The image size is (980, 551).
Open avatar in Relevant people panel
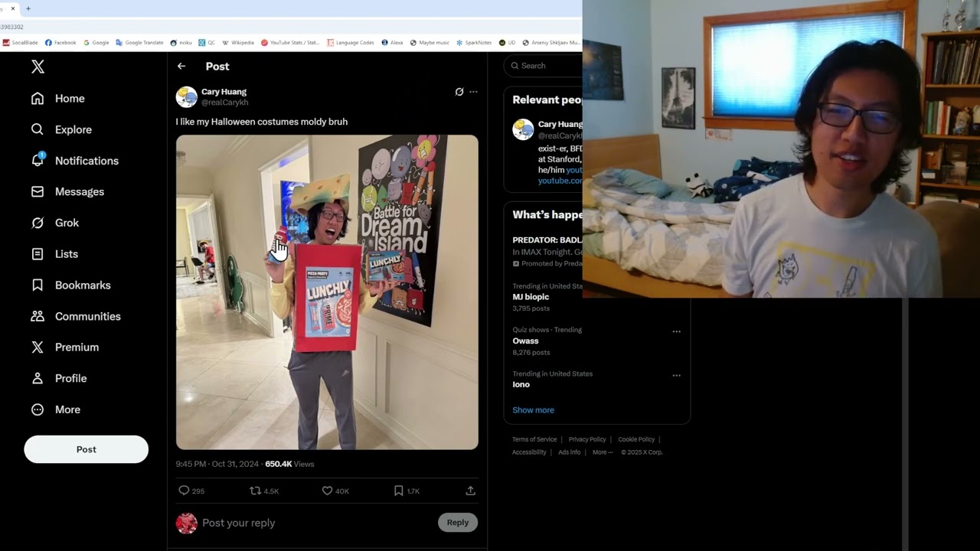[523, 129]
